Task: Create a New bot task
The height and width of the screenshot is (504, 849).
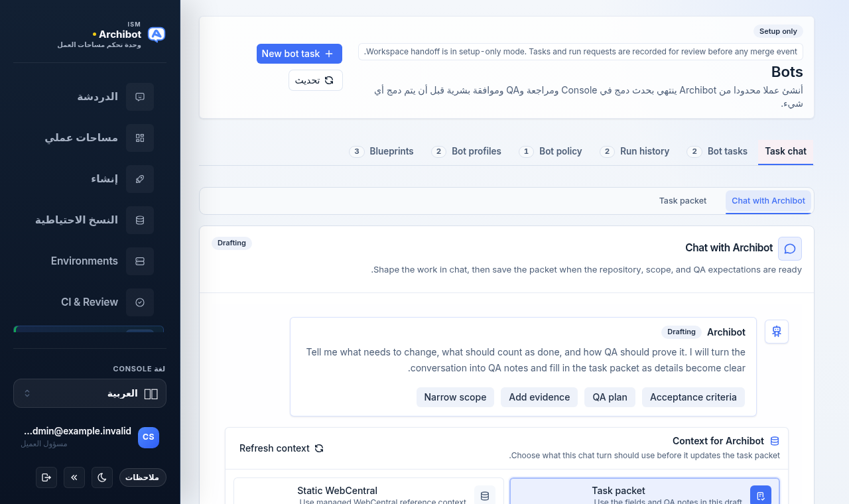Action: (299, 54)
